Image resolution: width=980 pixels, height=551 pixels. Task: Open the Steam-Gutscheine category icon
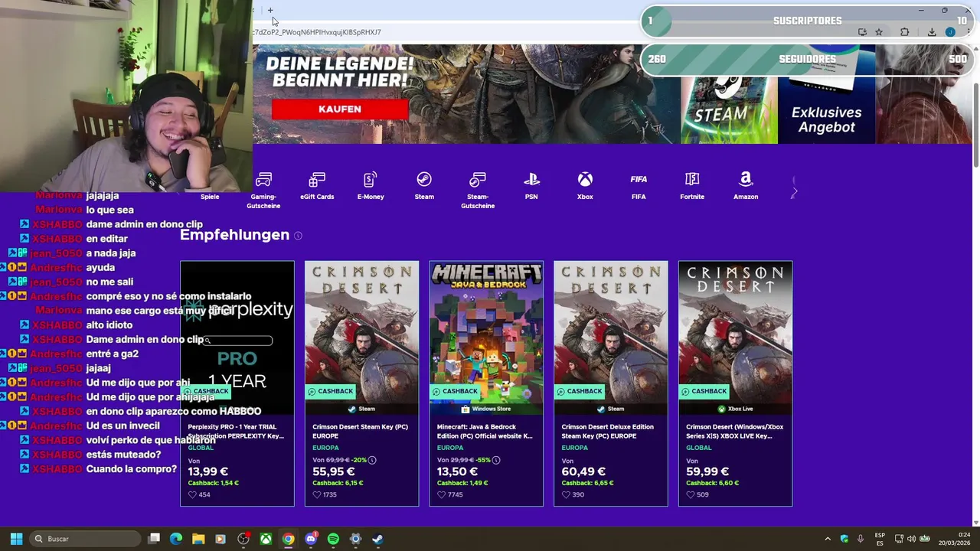(x=478, y=180)
